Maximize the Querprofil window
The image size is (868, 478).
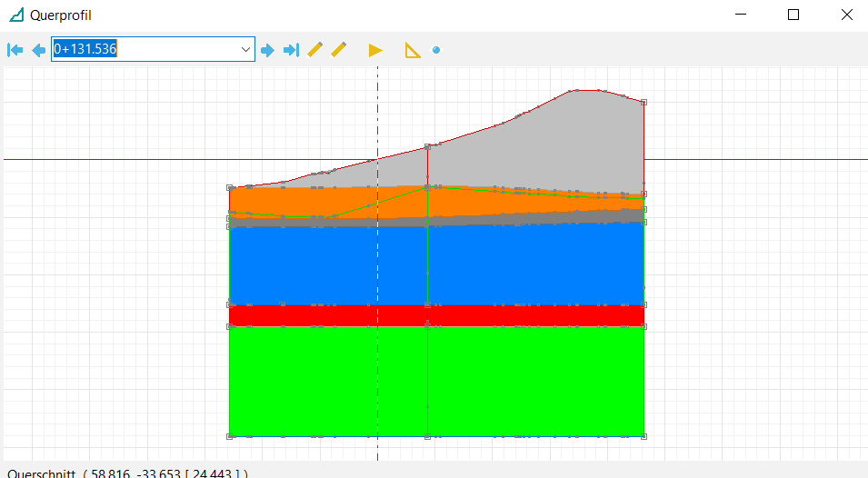[x=793, y=15]
